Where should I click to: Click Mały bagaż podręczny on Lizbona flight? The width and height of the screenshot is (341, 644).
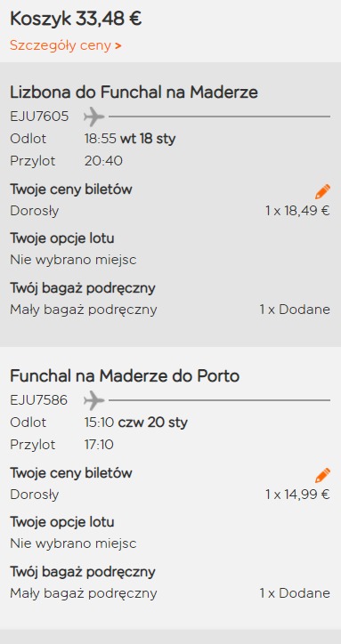click(84, 310)
